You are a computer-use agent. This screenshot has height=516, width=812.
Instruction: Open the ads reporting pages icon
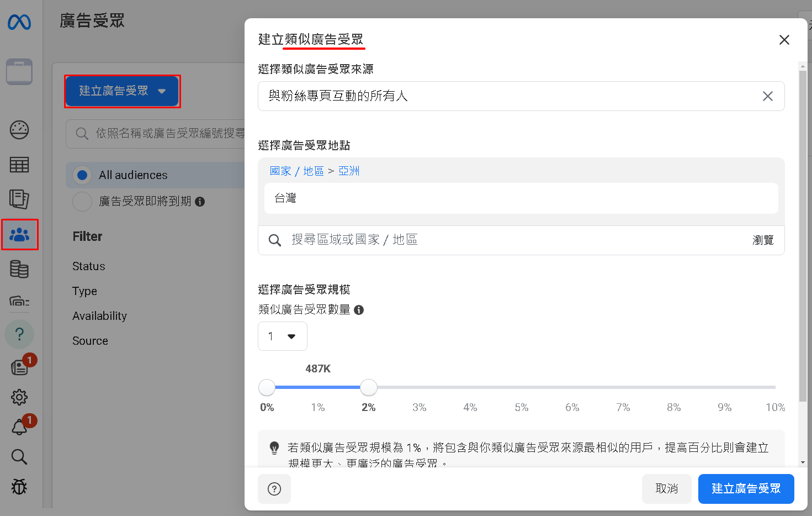[x=19, y=199]
